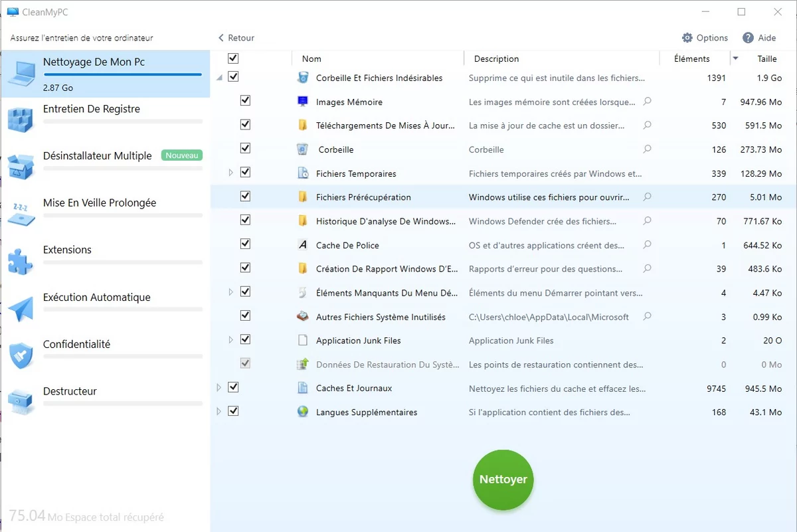Expand the Langues Supplémentaires group
This screenshot has width=797, height=532.
tap(219, 411)
